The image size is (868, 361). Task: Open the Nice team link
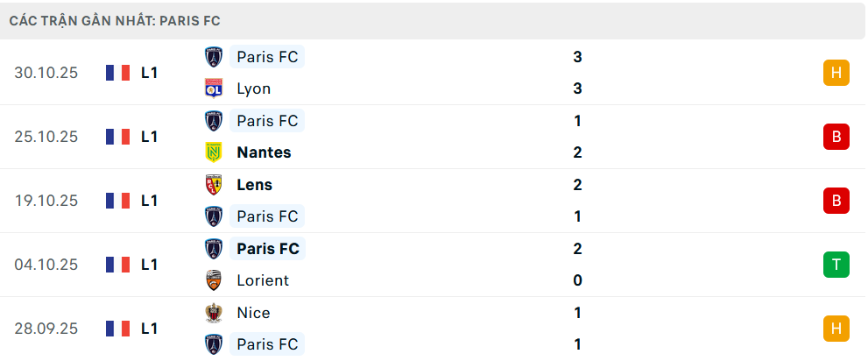253,313
